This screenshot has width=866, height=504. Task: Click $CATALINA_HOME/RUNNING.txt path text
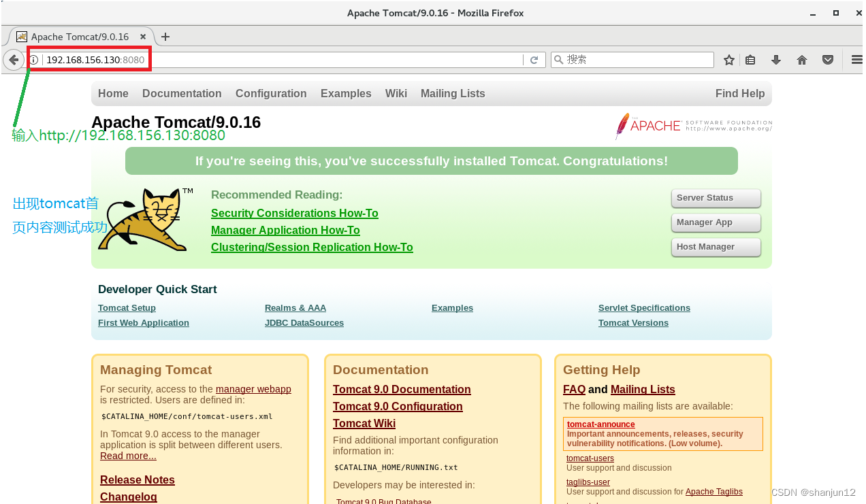(396, 467)
